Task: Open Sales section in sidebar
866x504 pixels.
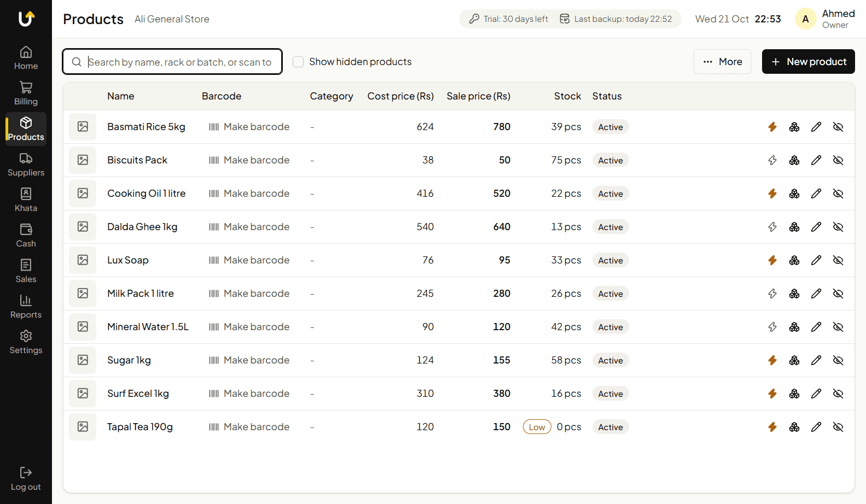Action: click(x=26, y=271)
